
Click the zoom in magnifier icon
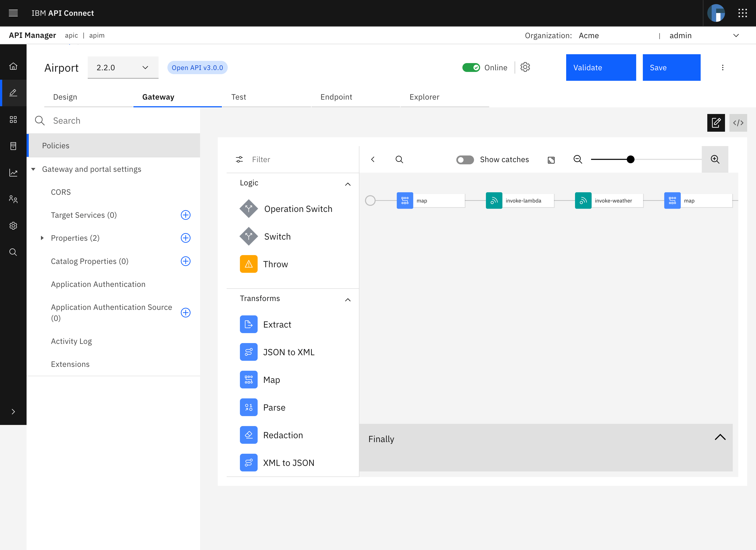tap(715, 159)
